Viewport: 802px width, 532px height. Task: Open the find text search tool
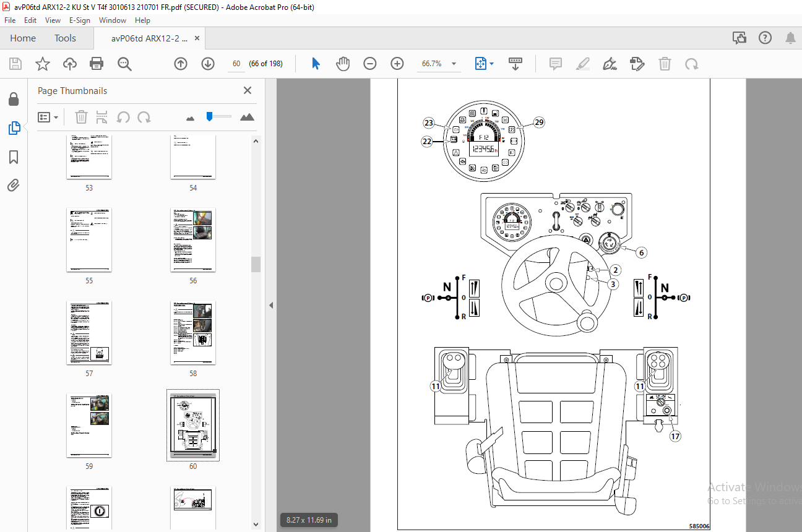coord(124,64)
